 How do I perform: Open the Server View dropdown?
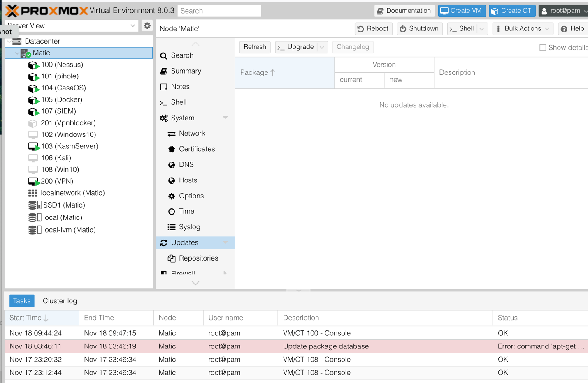coord(132,26)
